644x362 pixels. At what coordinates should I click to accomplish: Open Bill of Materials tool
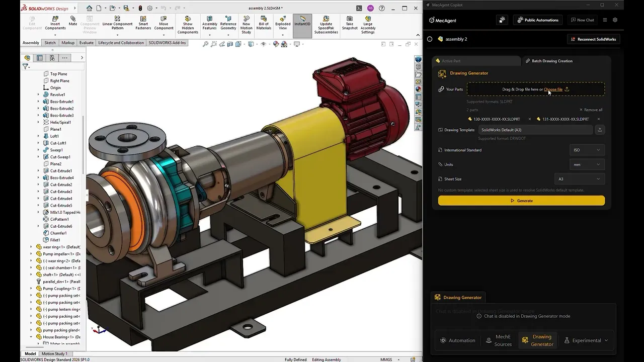point(264,23)
